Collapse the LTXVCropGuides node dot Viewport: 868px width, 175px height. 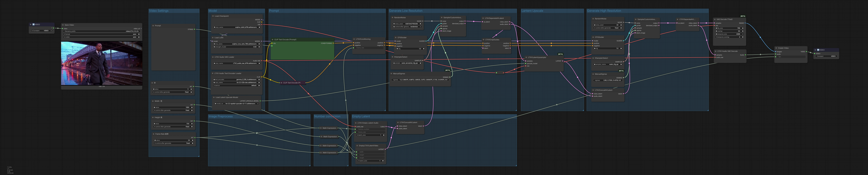coord(484,40)
